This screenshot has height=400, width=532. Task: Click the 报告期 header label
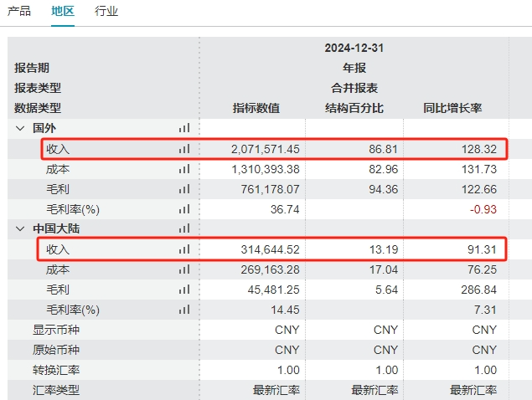tap(32, 68)
